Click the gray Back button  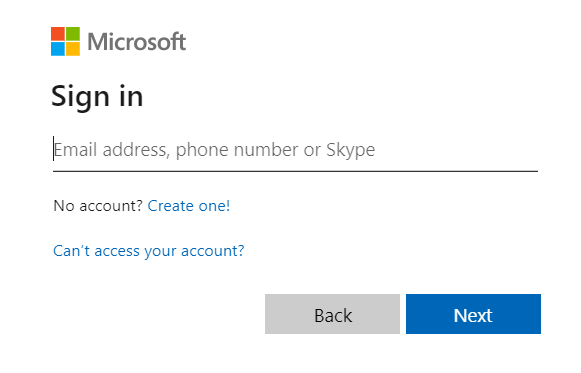[x=332, y=314]
